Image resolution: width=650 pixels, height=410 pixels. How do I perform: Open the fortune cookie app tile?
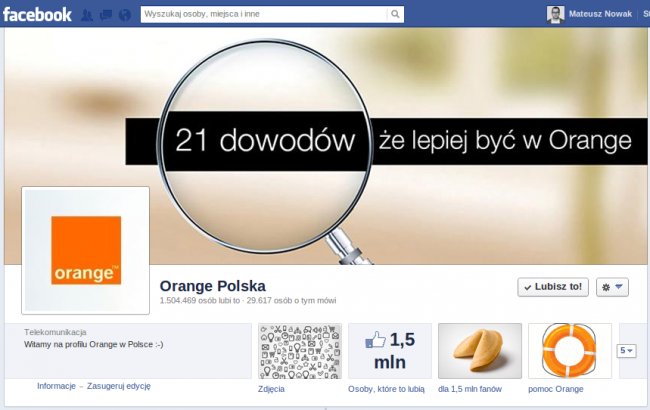[x=480, y=351]
